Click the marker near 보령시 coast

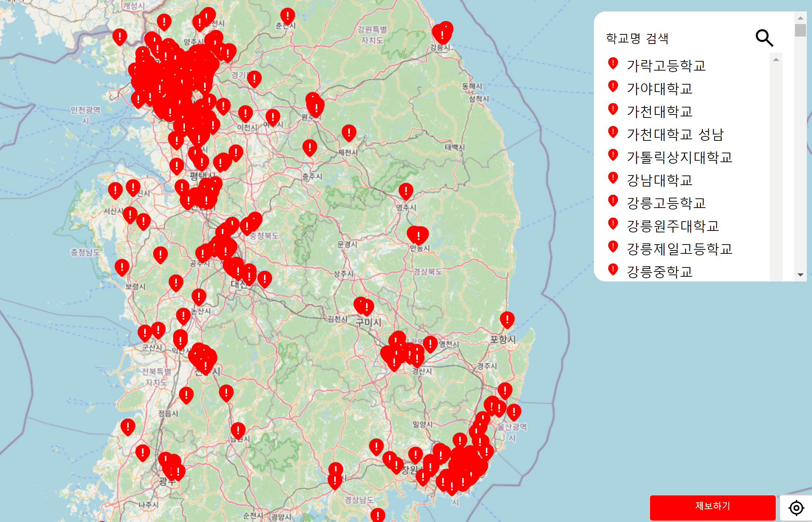pyautogui.click(x=122, y=267)
